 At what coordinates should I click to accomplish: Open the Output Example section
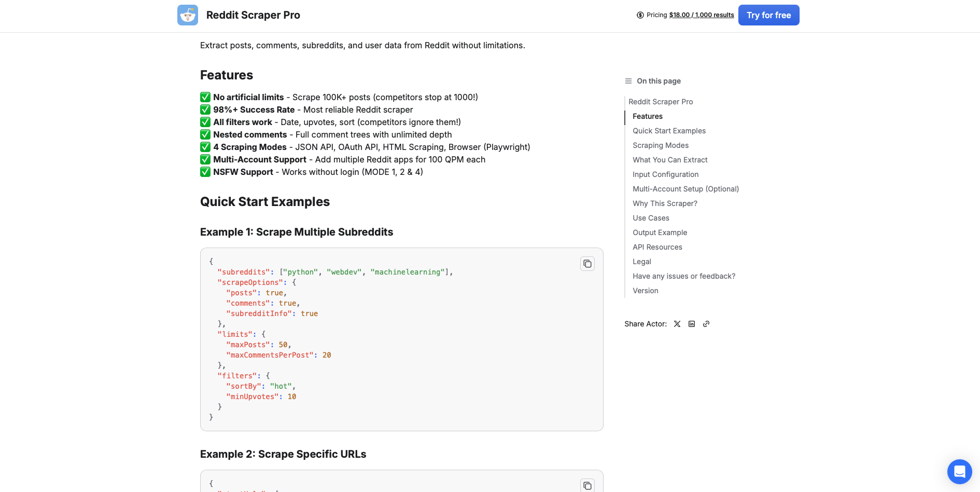pos(660,233)
